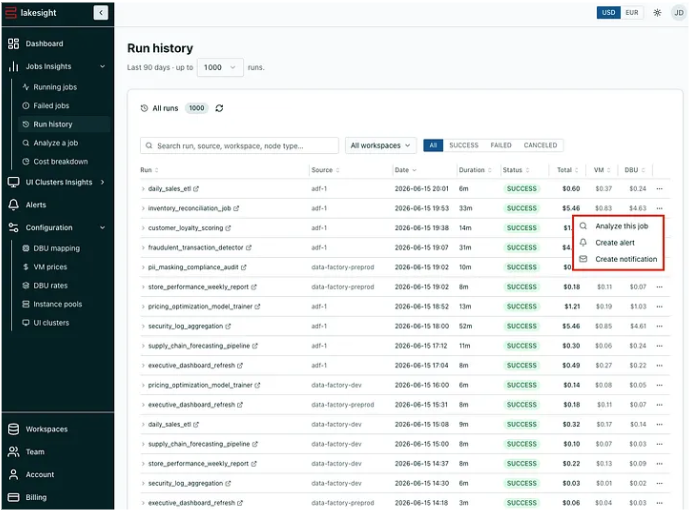Toggle light/dark theme sun icon
This screenshot has width=691, height=510.
657,13
